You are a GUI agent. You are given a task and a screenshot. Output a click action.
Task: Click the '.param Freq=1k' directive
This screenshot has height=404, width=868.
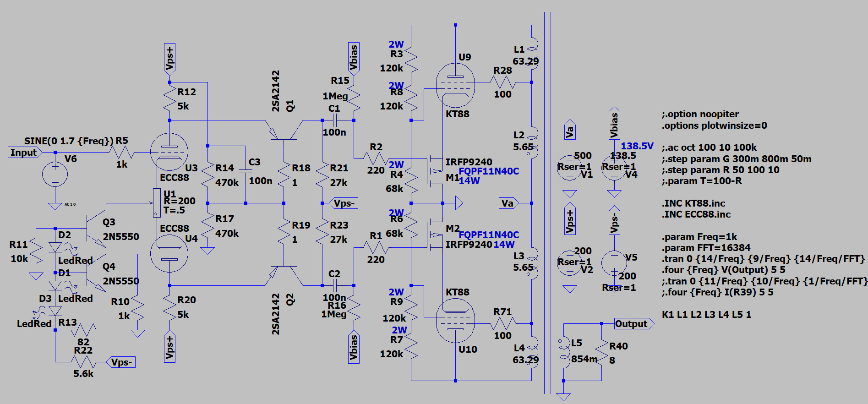(x=699, y=237)
